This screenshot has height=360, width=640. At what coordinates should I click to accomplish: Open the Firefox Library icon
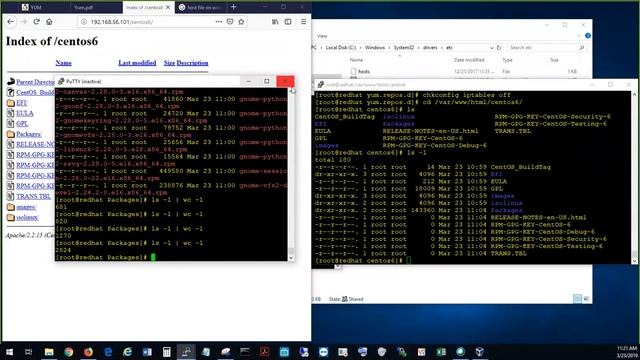pos(275,22)
